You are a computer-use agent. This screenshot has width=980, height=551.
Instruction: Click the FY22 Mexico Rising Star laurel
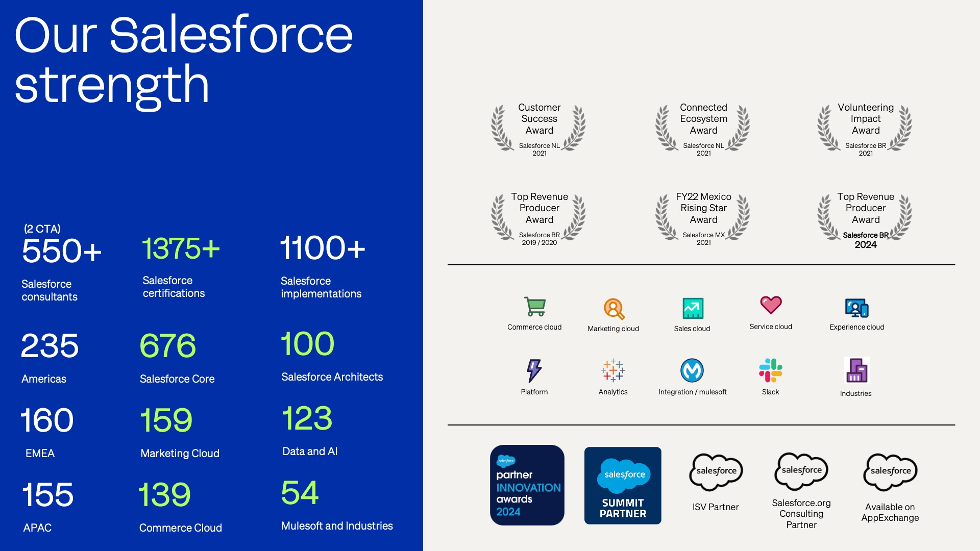click(x=703, y=218)
